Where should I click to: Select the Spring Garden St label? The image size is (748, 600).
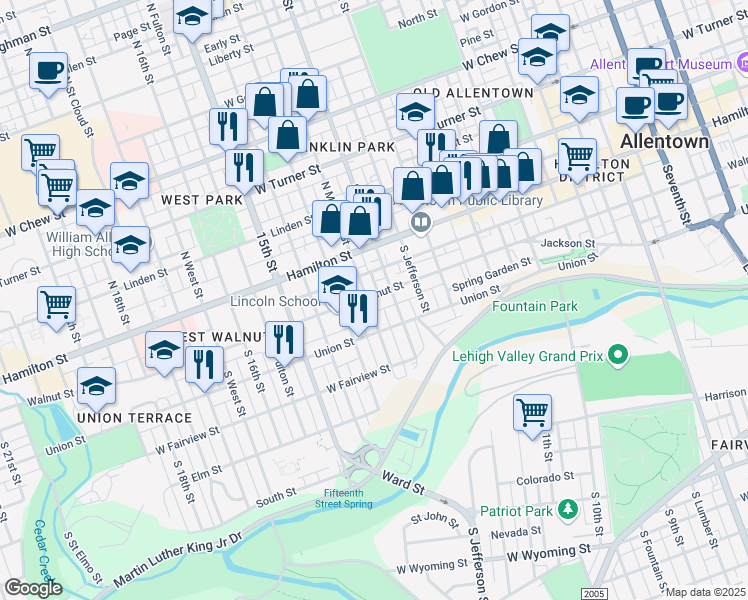pos(491,274)
